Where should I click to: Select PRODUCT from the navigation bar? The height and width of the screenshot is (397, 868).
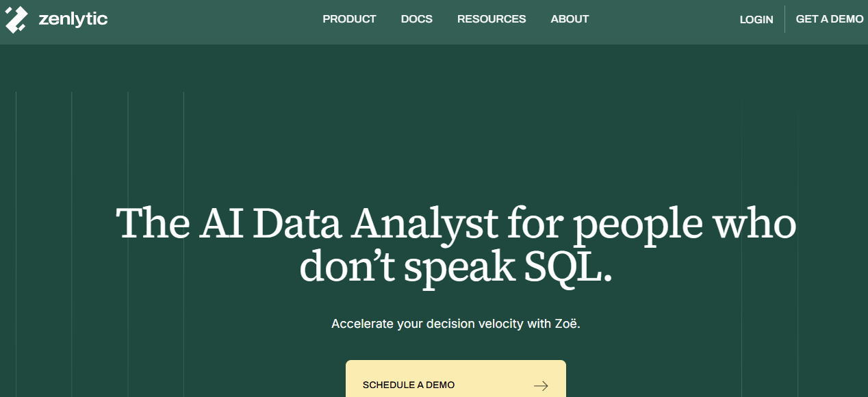(349, 19)
